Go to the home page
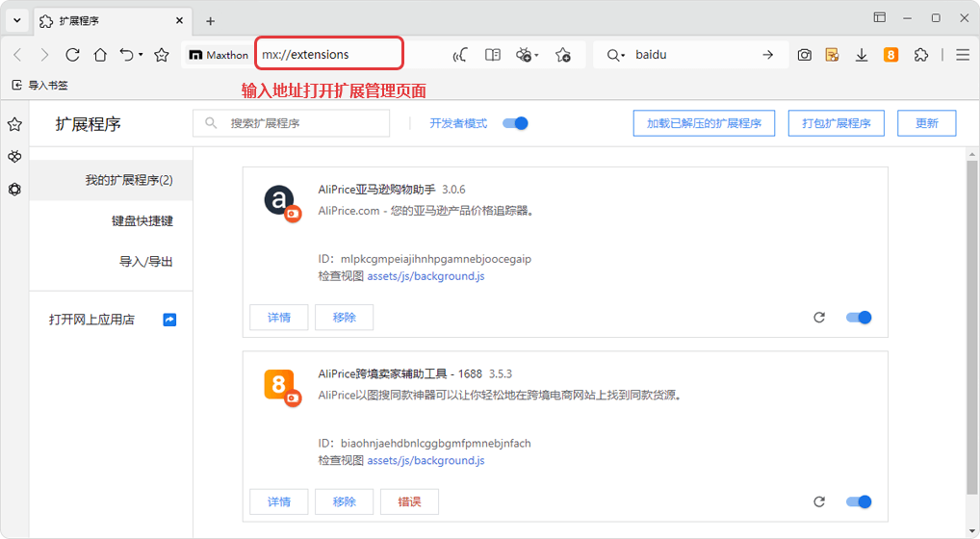This screenshot has height=539, width=980. 100,55
